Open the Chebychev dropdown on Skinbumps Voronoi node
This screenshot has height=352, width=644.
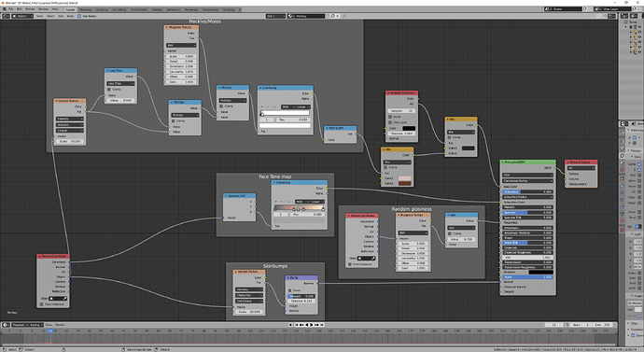coord(249,295)
